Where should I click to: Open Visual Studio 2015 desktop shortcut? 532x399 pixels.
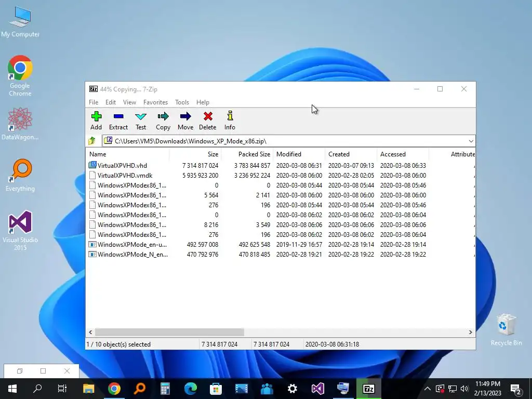(20, 230)
